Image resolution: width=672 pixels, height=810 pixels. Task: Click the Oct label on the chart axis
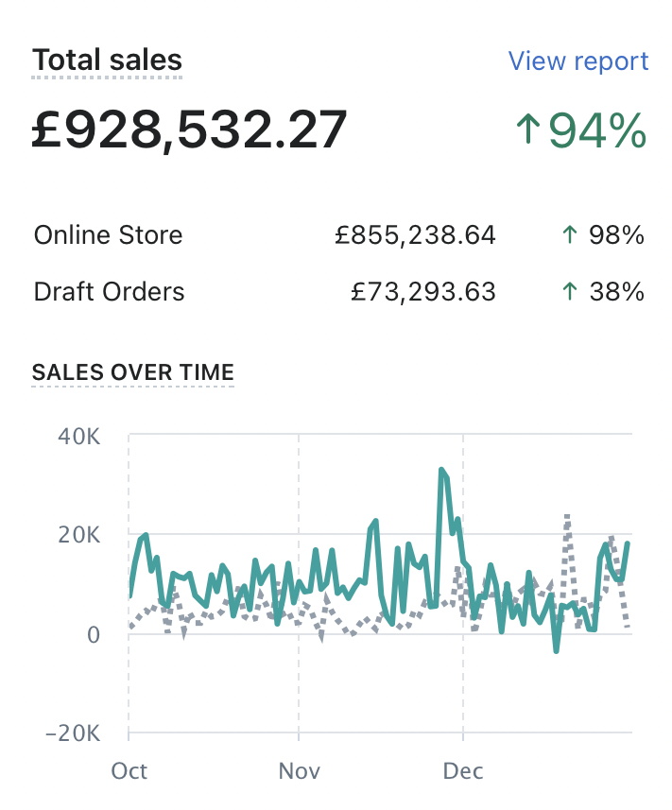pos(129,771)
